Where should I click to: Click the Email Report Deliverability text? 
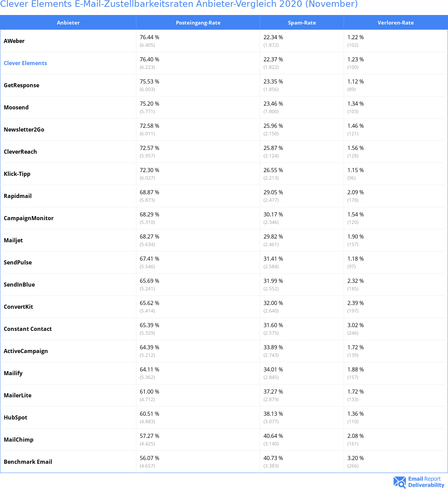(x=426, y=482)
